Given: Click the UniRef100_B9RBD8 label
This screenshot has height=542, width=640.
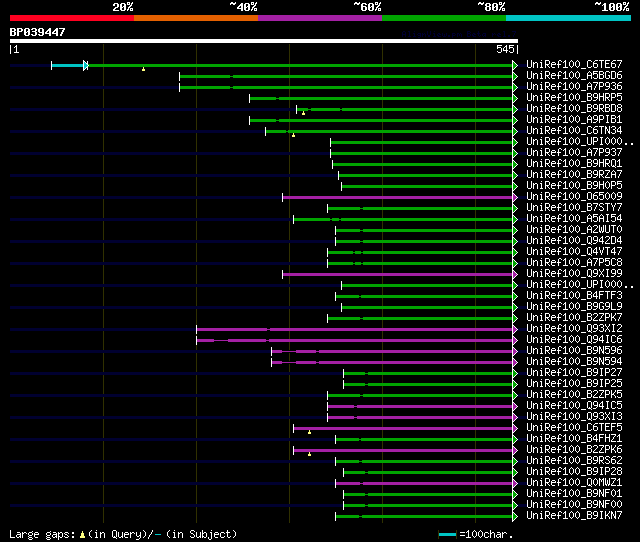Looking at the screenshot, I should pyautogui.click(x=574, y=109).
